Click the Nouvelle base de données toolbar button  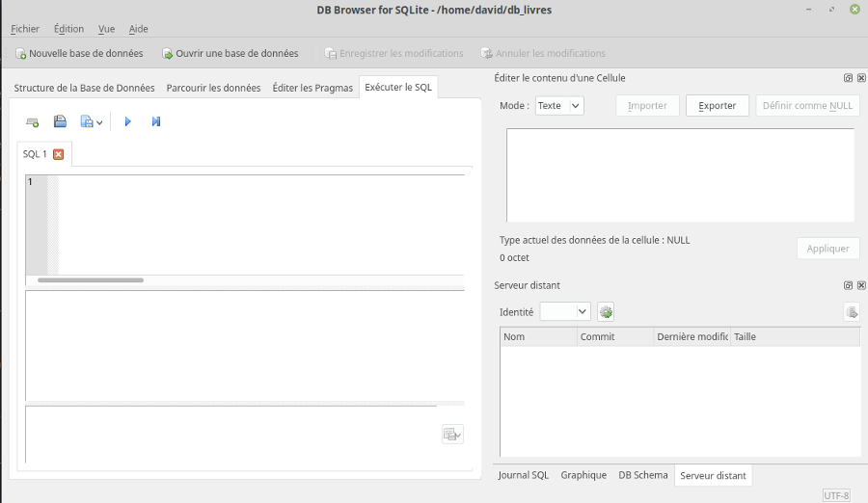point(78,54)
